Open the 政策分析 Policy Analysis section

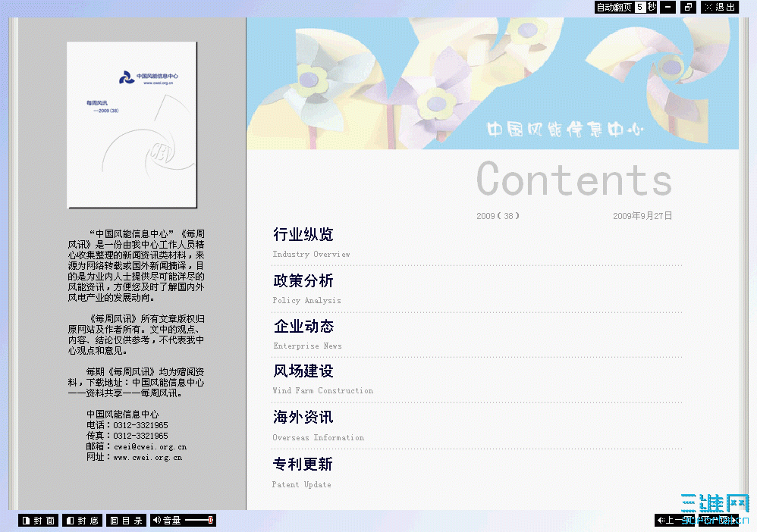tap(303, 281)
